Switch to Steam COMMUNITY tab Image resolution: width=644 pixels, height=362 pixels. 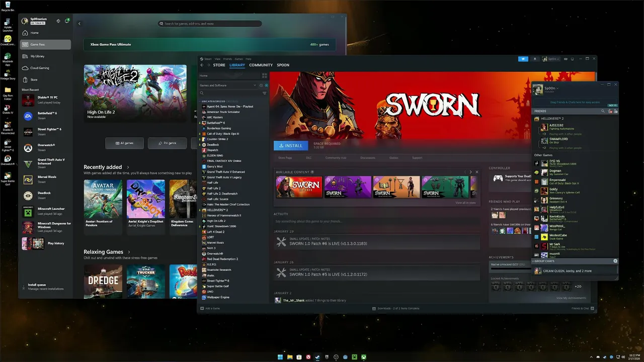[x=261, y=65]
